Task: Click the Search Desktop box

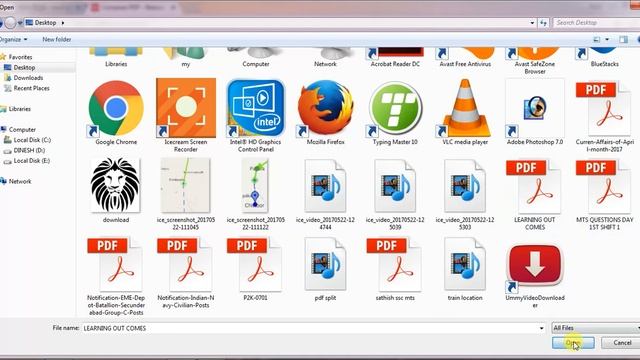Action: [x=596, y=23]
